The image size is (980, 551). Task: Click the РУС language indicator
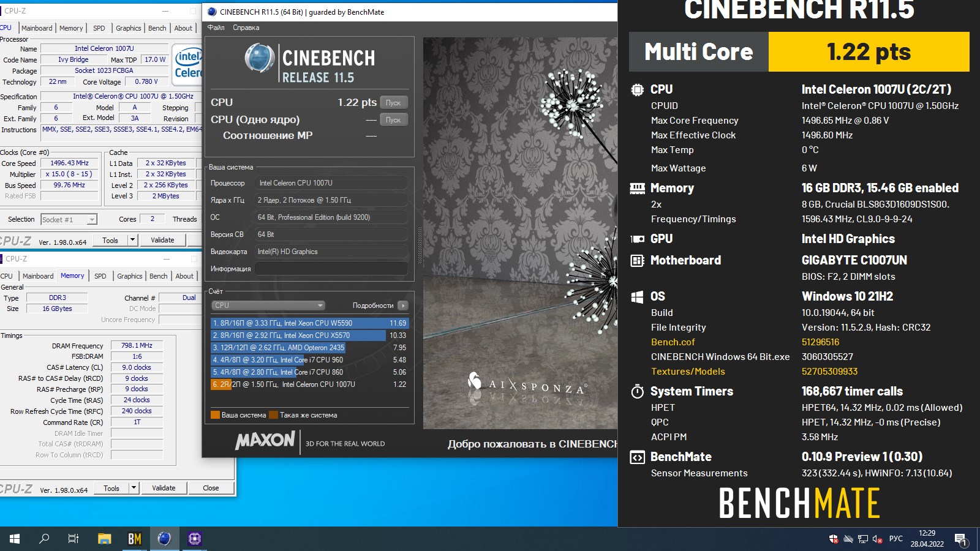pyautogui.click(x=895, y=539)
